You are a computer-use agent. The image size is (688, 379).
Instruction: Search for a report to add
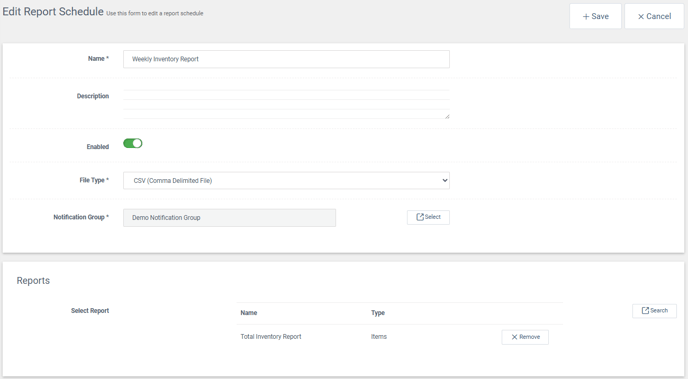[x=654, y=311]
